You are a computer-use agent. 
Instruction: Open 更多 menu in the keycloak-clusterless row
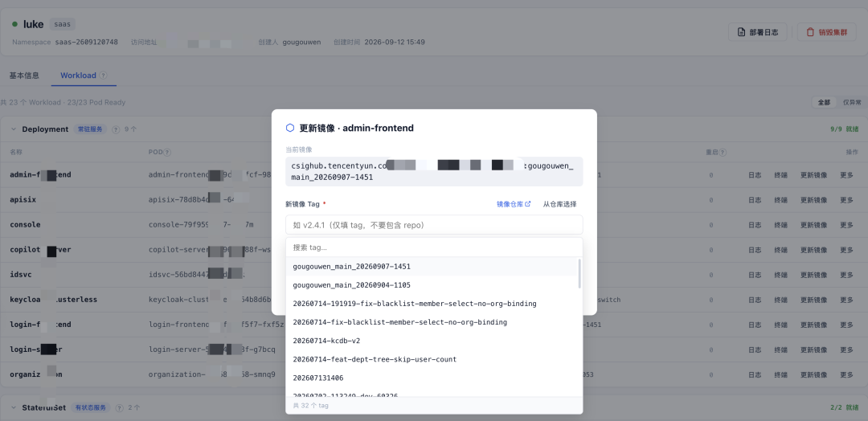[846, 300]
